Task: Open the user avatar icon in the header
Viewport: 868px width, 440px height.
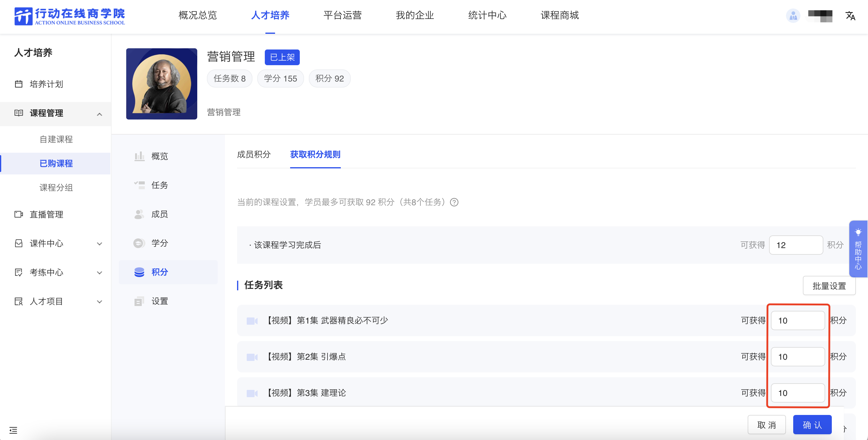Action: [793, 15]
